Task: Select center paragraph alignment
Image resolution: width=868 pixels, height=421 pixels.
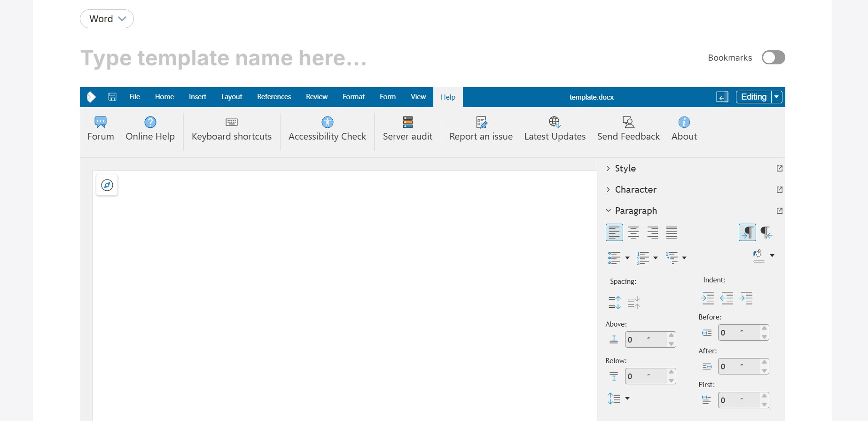Action: 633,233
